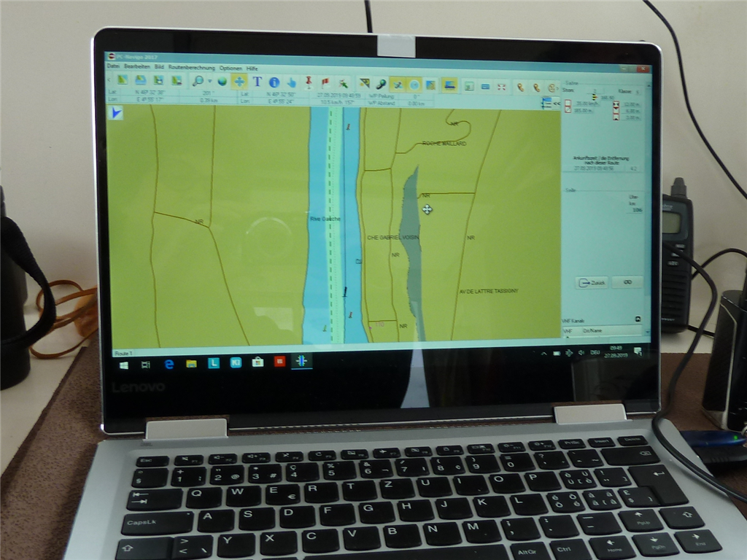Click the globe overview icon
The width and height of the screenshot is (747, 560).
tap(222, 82)
